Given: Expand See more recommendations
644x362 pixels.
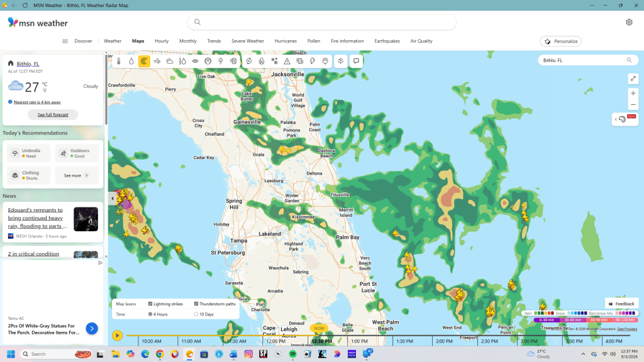Looking at the screenshot, I should 76,175.
